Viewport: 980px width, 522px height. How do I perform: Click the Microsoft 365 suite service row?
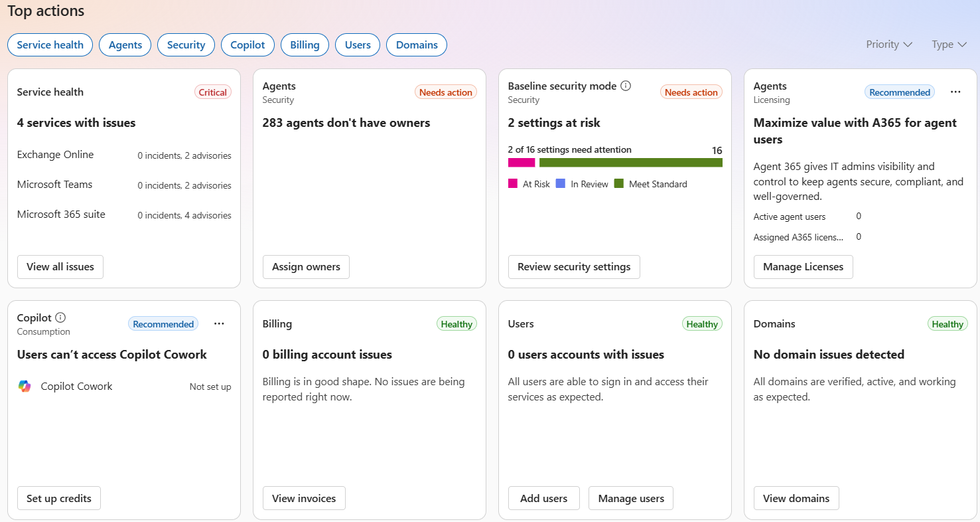[124, 215]
